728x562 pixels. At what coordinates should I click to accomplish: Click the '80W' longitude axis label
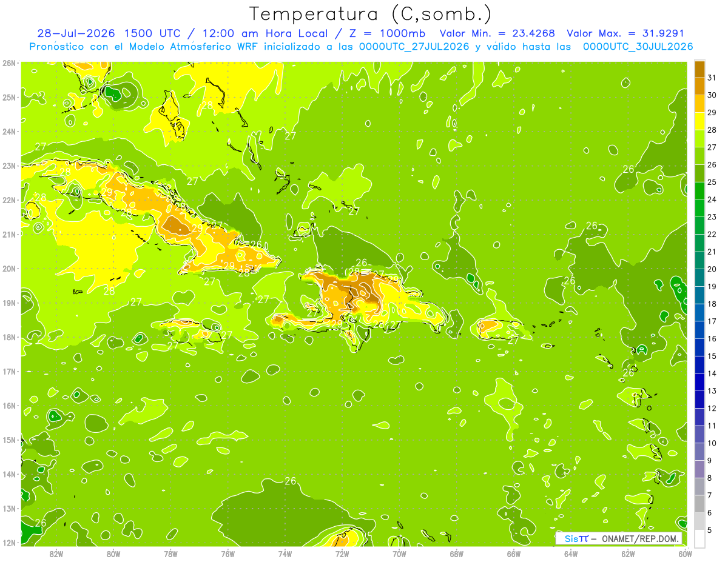113,554
